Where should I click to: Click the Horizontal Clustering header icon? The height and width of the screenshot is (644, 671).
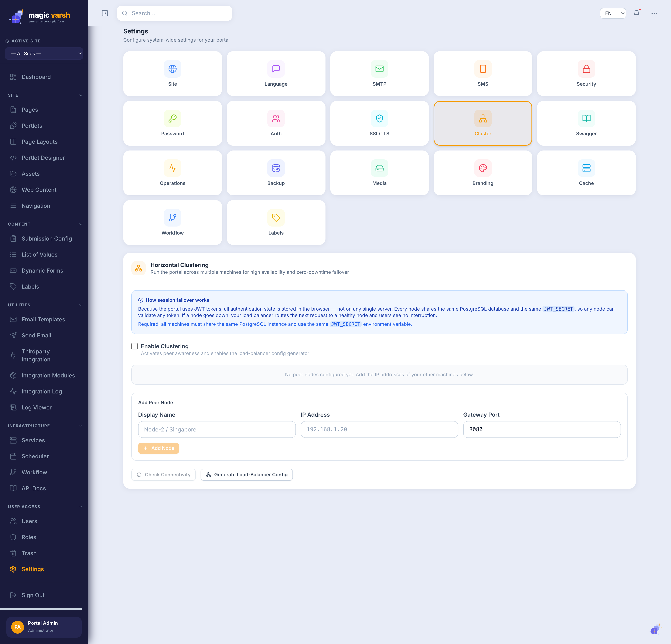tap(138, 268)
